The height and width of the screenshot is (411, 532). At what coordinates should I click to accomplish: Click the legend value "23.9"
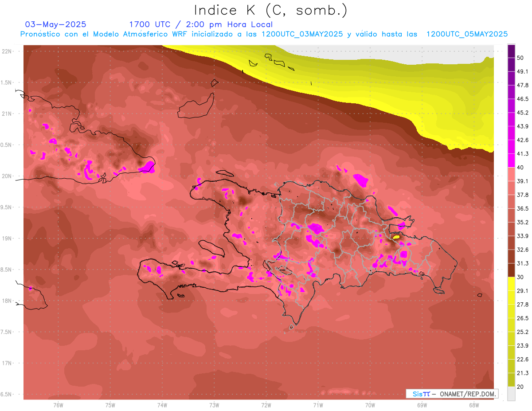pyautogui.click(x=523, y=346)
